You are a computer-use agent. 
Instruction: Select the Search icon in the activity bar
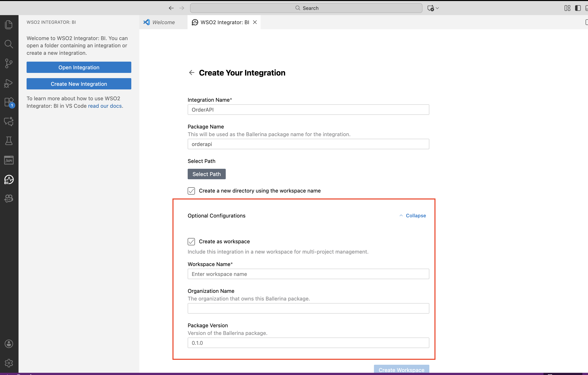tap(9, 44)
